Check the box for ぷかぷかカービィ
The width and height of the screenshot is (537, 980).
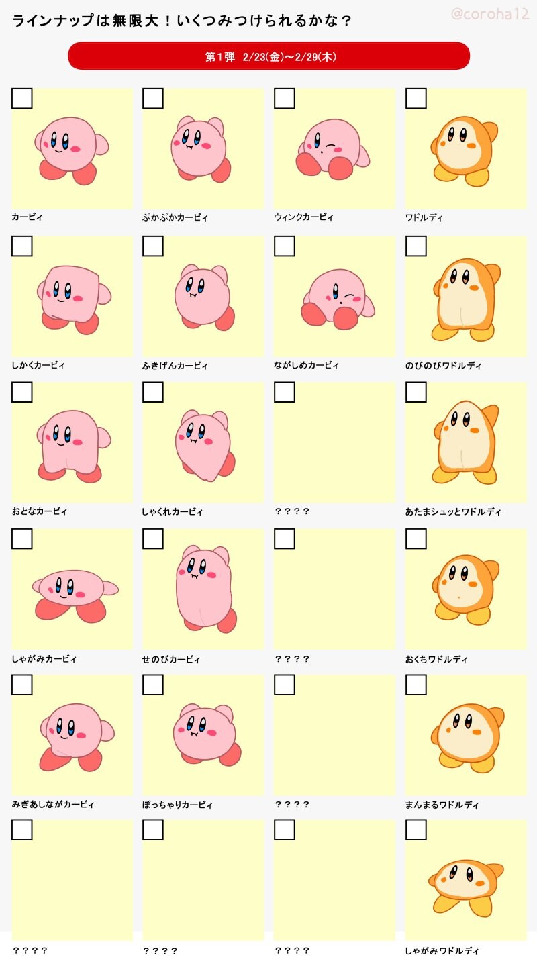coord(153,99)
